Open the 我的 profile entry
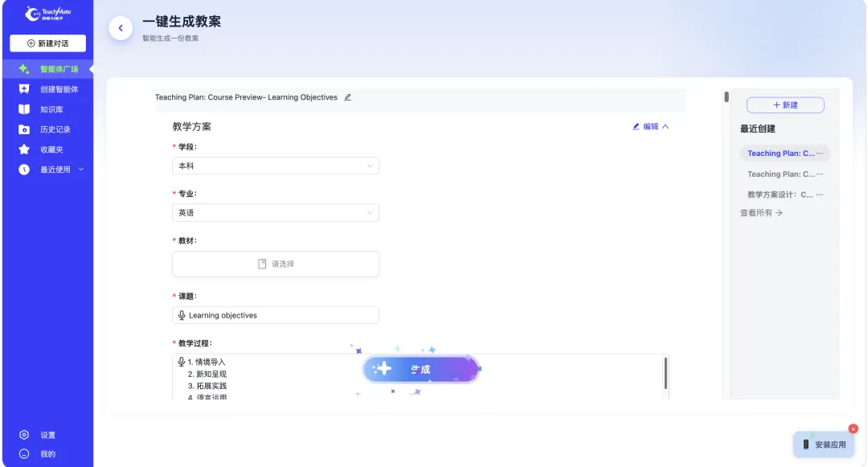868x467 pixels. tap(47, 453)
